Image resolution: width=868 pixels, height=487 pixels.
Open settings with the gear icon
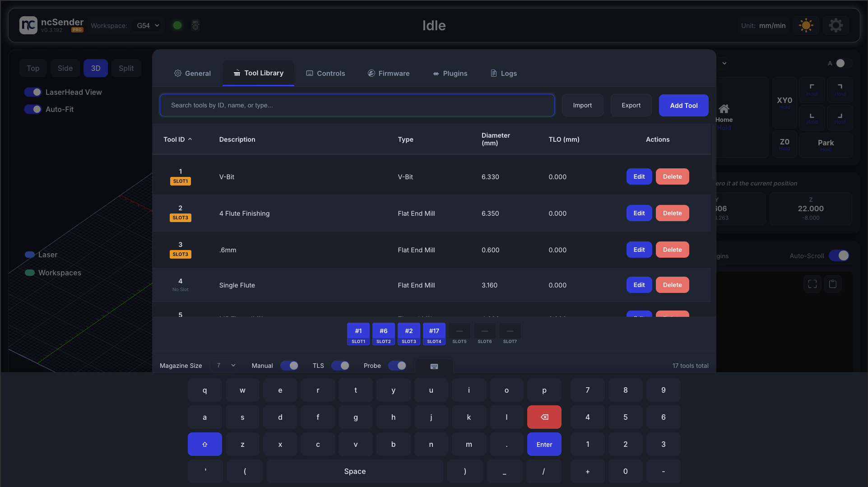click(836, 25)
